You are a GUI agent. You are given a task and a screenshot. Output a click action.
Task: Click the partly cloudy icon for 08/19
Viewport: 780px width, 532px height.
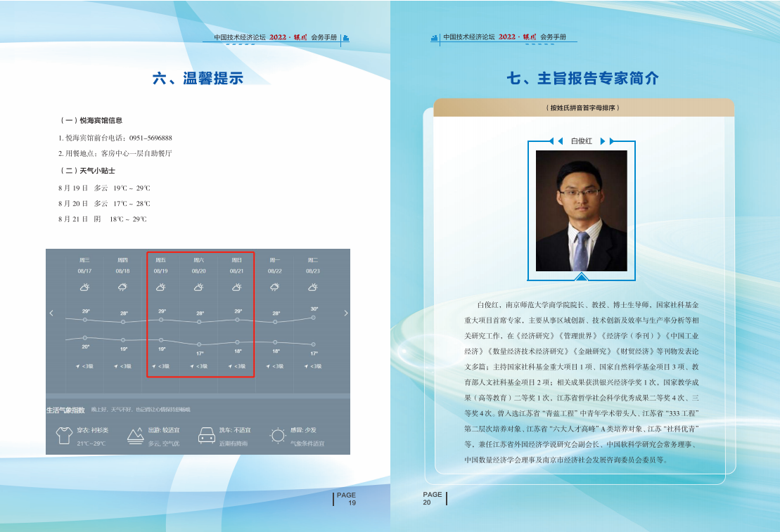160,287
